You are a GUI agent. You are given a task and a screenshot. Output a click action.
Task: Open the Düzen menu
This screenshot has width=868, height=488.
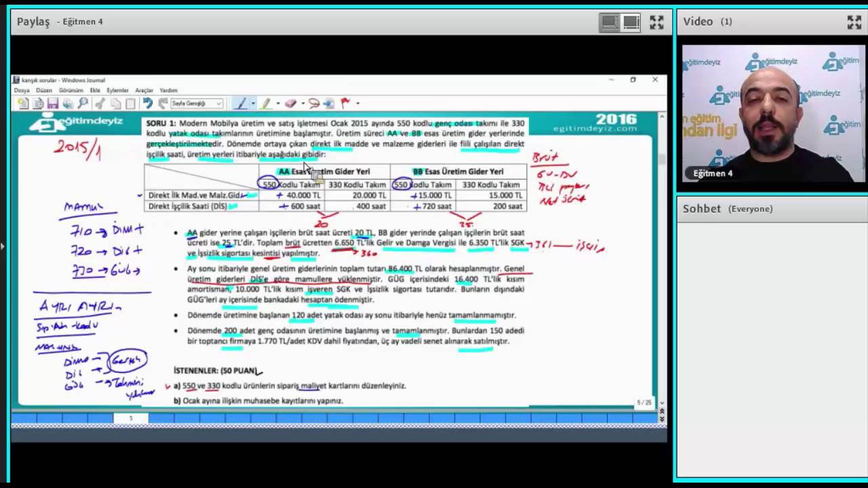[x=44, y=90]
